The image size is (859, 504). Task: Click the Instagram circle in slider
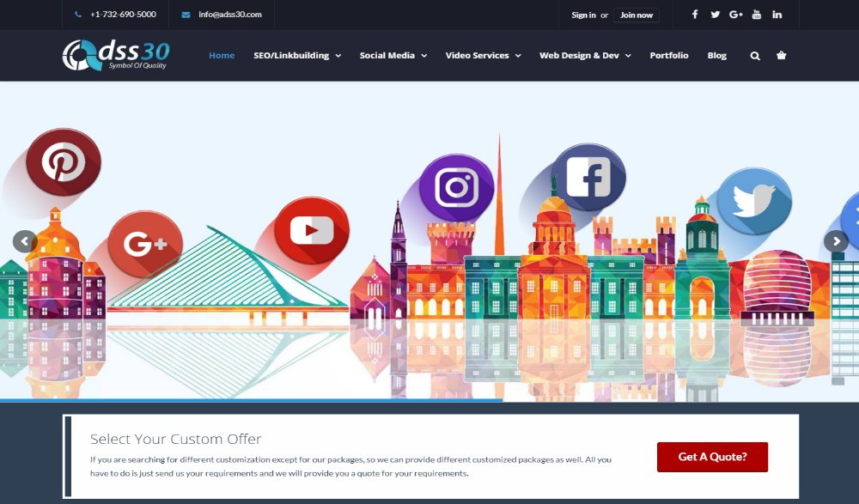456,187
